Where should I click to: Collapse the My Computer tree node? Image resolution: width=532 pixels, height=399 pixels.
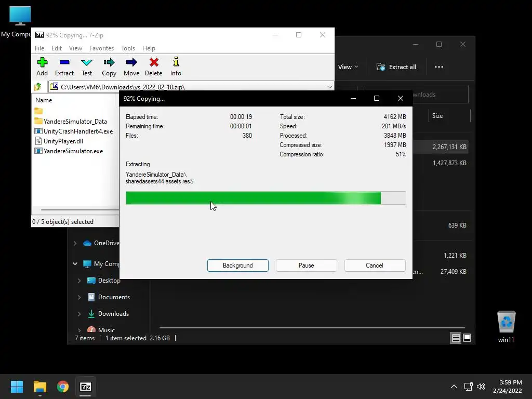(75, 263)
